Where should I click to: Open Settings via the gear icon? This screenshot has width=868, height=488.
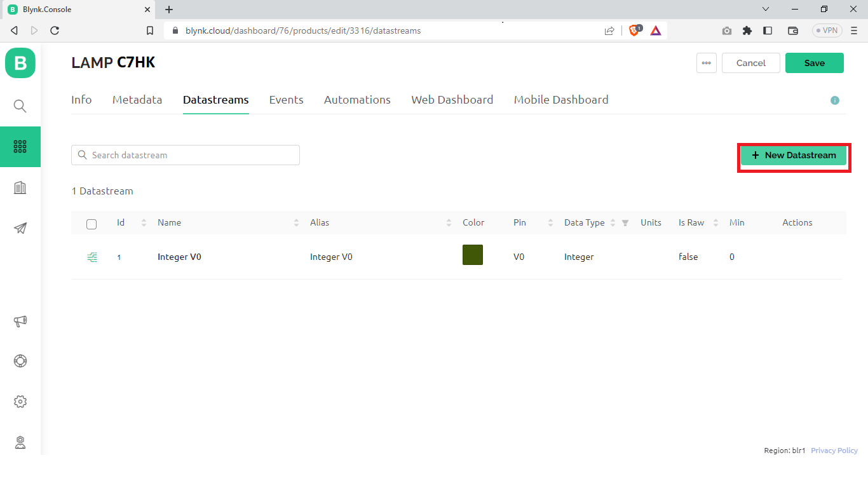(x=20, y=402)
